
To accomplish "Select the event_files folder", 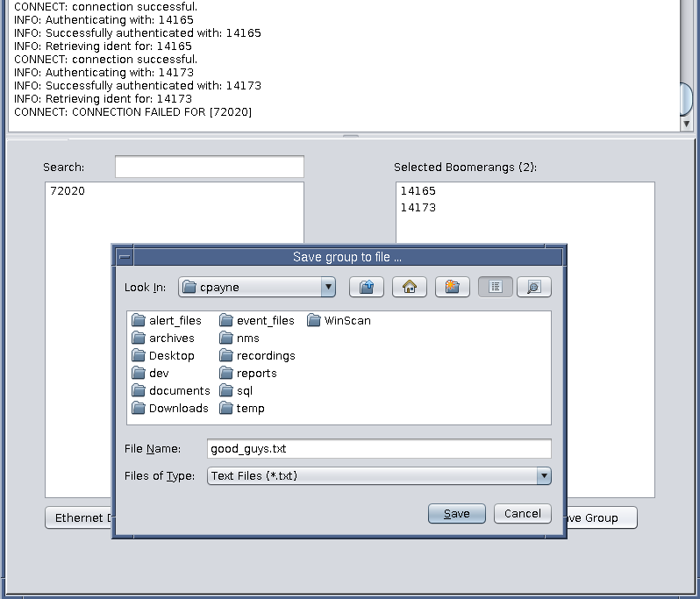I will (x=257, y=320).
